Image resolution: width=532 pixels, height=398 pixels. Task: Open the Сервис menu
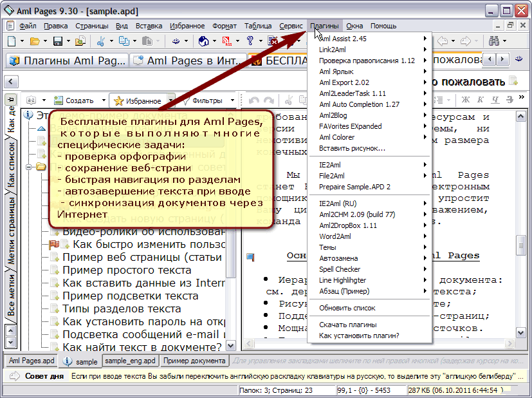[291, 26]
